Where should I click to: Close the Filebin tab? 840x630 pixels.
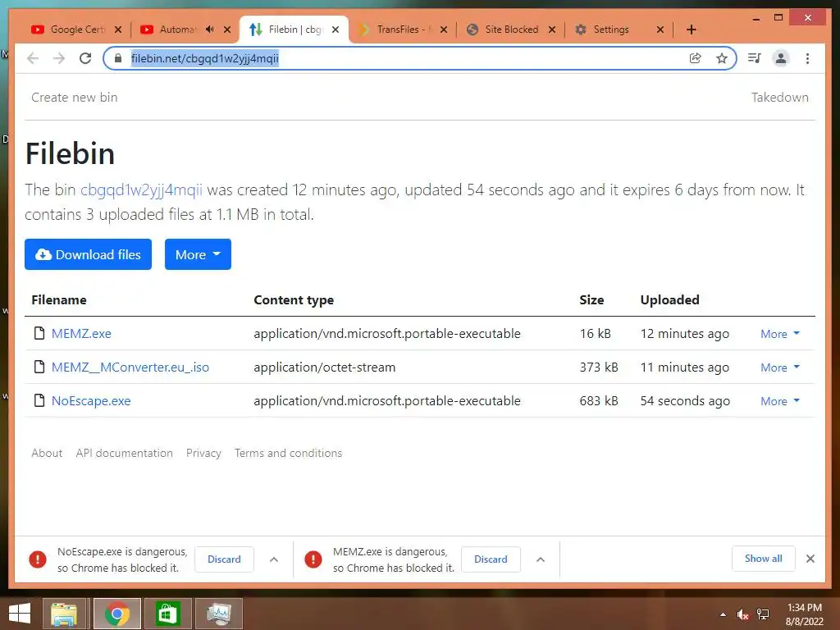click(x=336, y=30)
